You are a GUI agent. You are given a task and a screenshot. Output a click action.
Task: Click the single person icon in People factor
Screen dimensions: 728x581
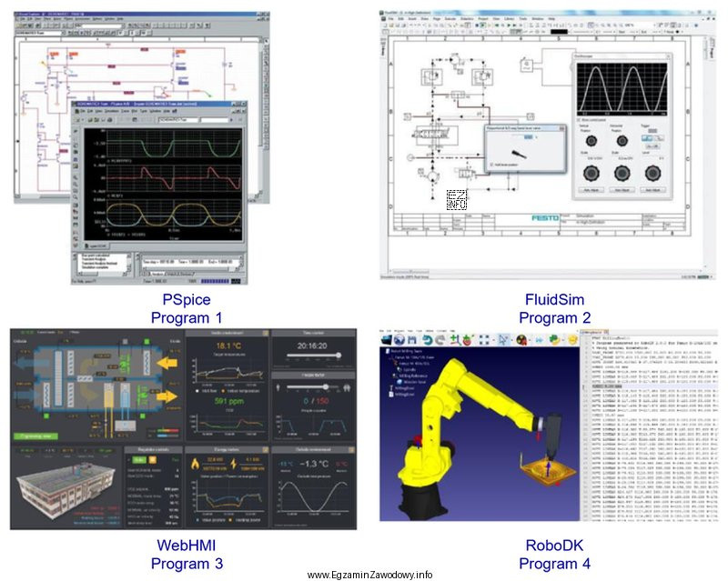click(x=278, y=387)
